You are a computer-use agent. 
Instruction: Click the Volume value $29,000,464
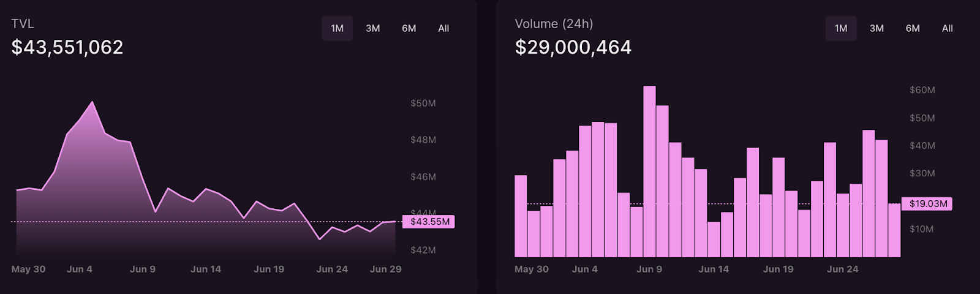tap(573, 47)
